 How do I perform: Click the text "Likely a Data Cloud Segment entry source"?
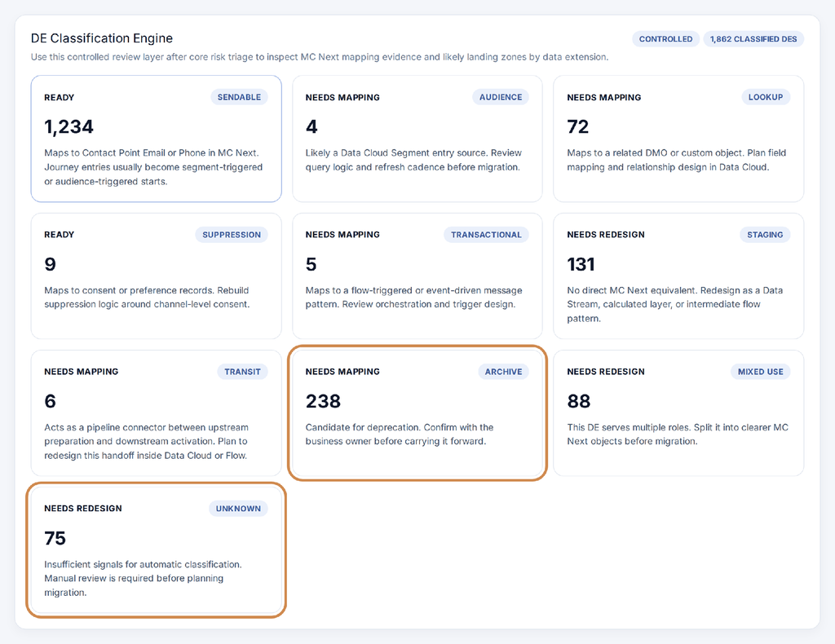point(397,152)
